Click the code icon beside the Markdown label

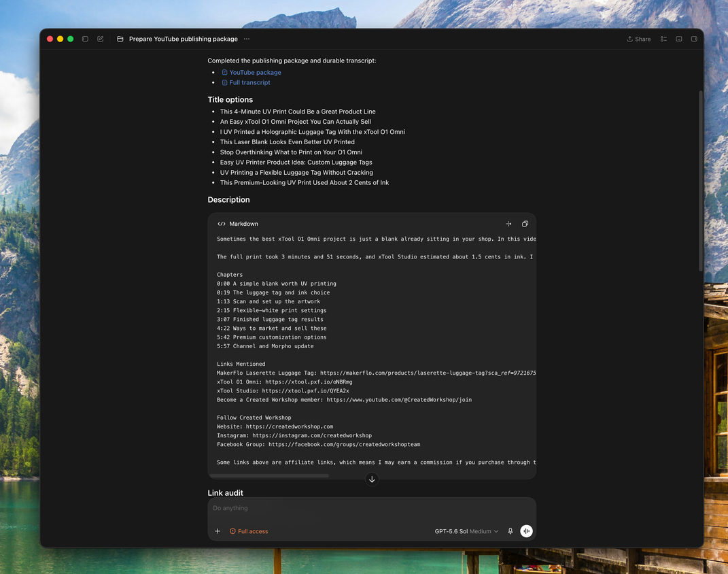tap(222, 224)
